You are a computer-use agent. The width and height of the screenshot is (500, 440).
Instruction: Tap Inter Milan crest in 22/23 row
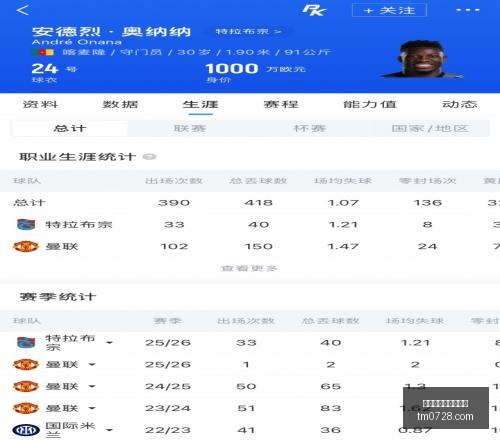pyautogui.click(x=26, y=430)
